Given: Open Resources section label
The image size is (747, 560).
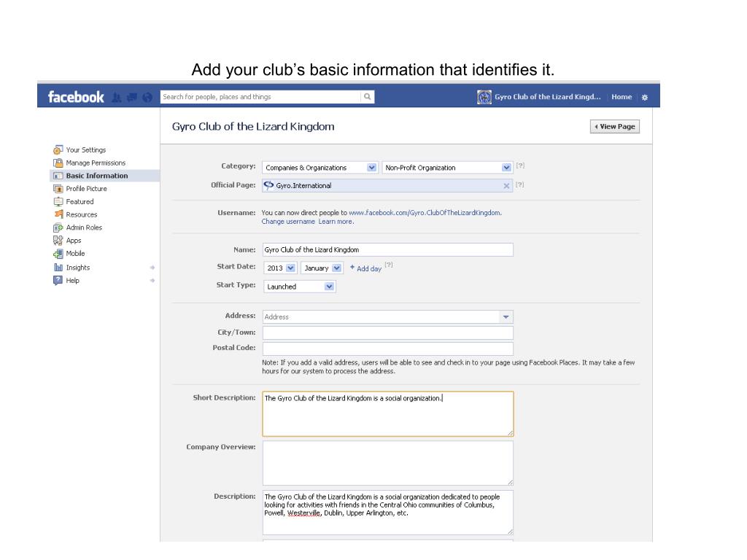Looking at the screenshot, I should (82, 215).
